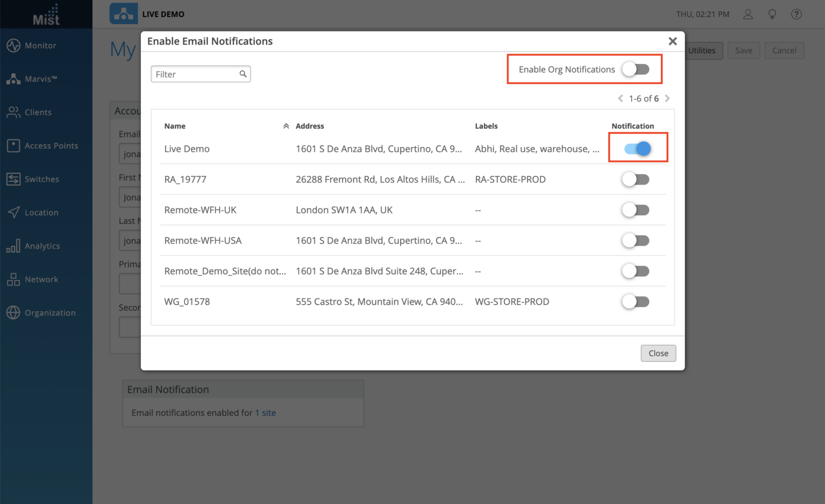Click the Marvis icon in sidebar
825x504 pixels.
click(13, 79)
